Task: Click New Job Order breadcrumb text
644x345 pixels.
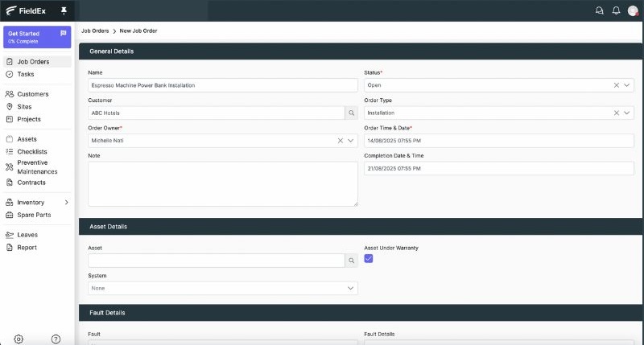Action: click(138, 31)
